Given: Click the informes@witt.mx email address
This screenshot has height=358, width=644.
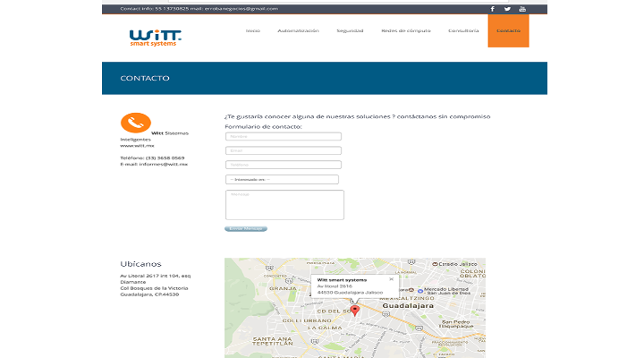Looking at the screenshot, I should (x=163, y=164).
